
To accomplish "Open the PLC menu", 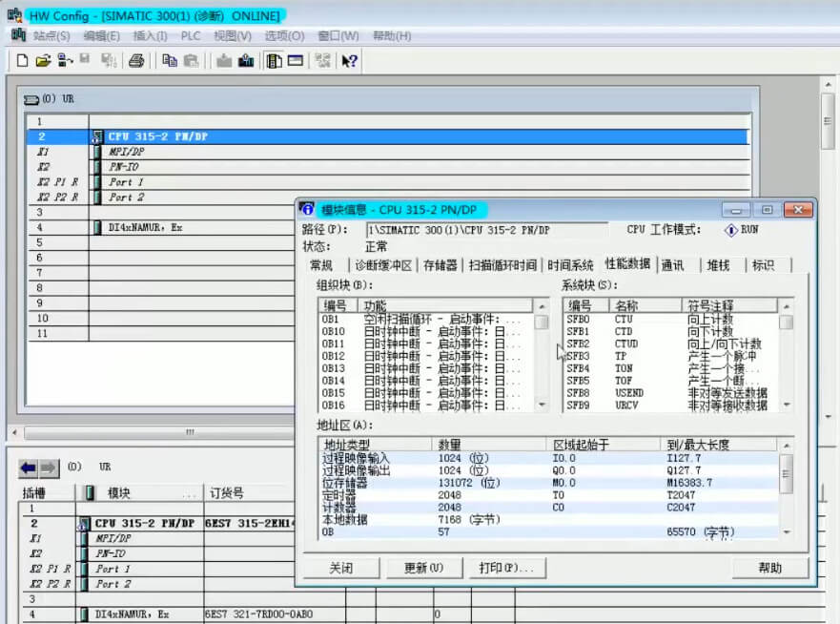I will [x=191, y=36].
